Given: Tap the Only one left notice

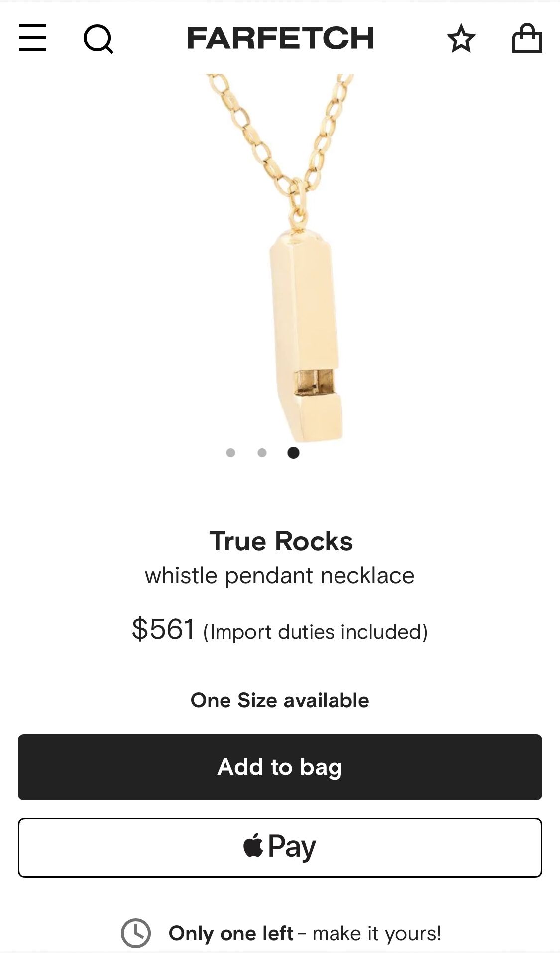Looking at the screenshot, I should (305, 933).
